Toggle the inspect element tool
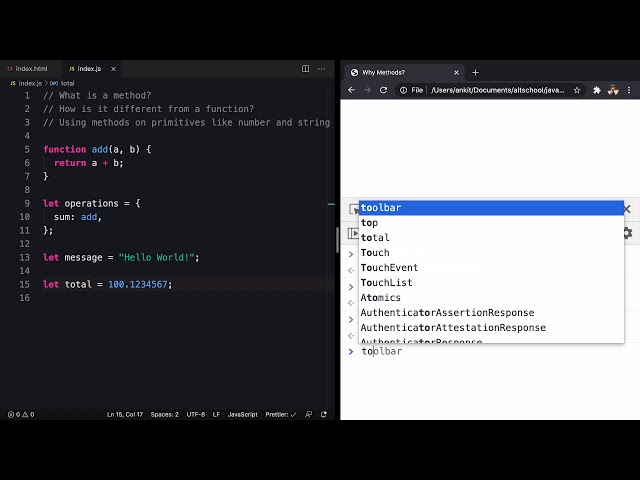This screenshot has height=480, width=640. click(353, 209)
